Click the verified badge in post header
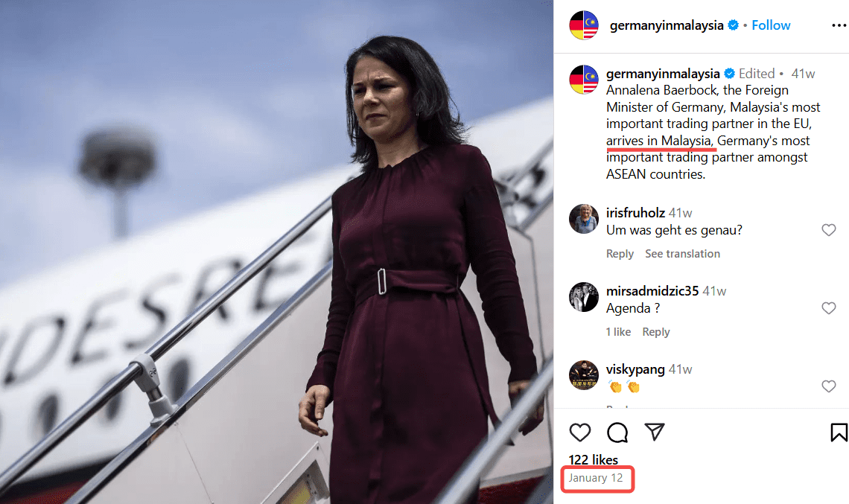This screenshot has height=504, width=849. (x=733, y=25)
